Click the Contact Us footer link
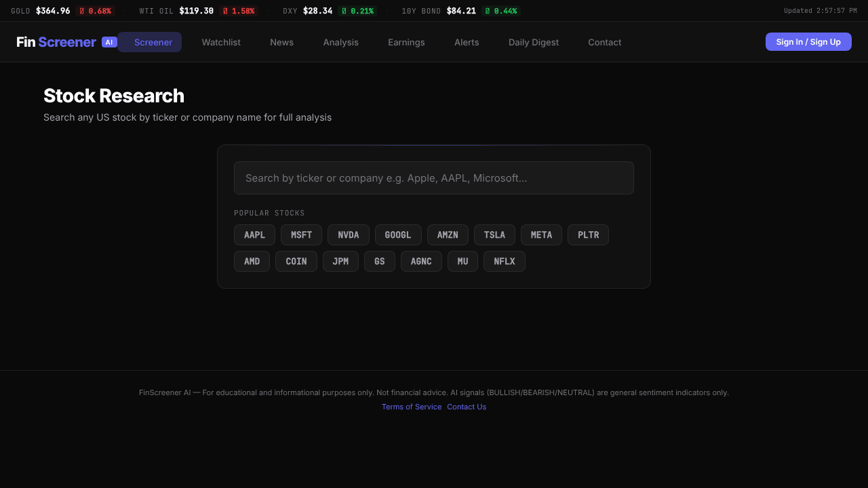 467,407
